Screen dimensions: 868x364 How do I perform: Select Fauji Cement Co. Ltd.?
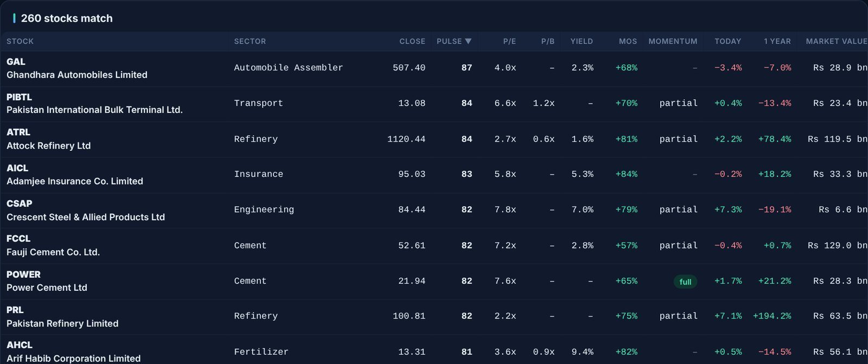(53, 252)
